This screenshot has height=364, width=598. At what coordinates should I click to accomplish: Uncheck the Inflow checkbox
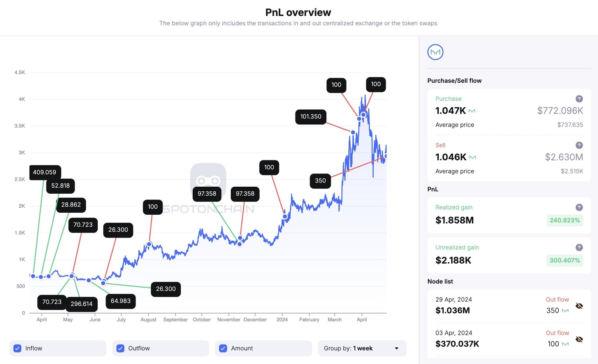point(18,348)
